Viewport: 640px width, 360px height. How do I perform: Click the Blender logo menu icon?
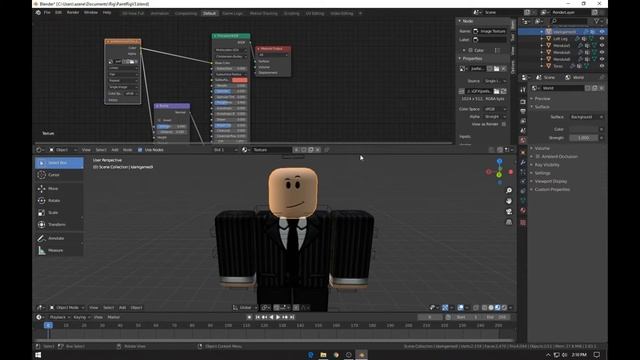point(38,13)
